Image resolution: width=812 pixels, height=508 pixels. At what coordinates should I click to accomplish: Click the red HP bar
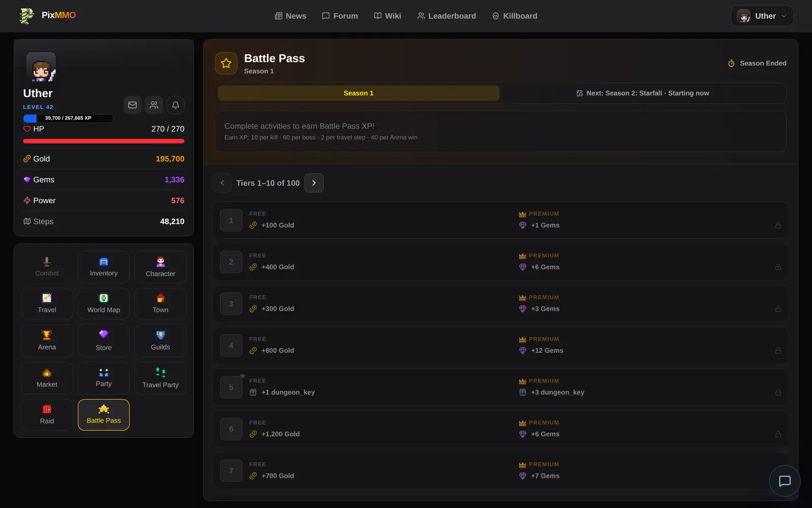click(104, 141)
